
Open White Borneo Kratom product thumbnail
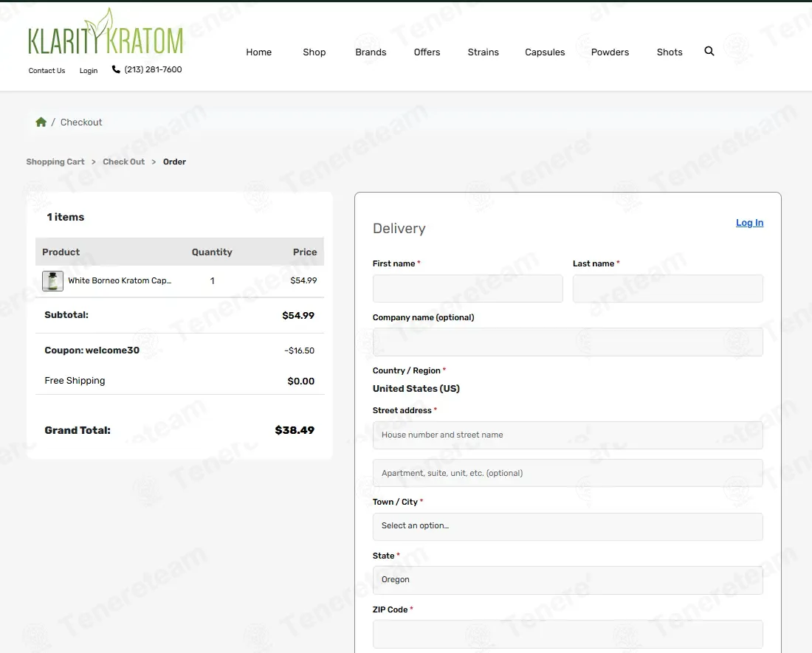(x=53, y=281)
